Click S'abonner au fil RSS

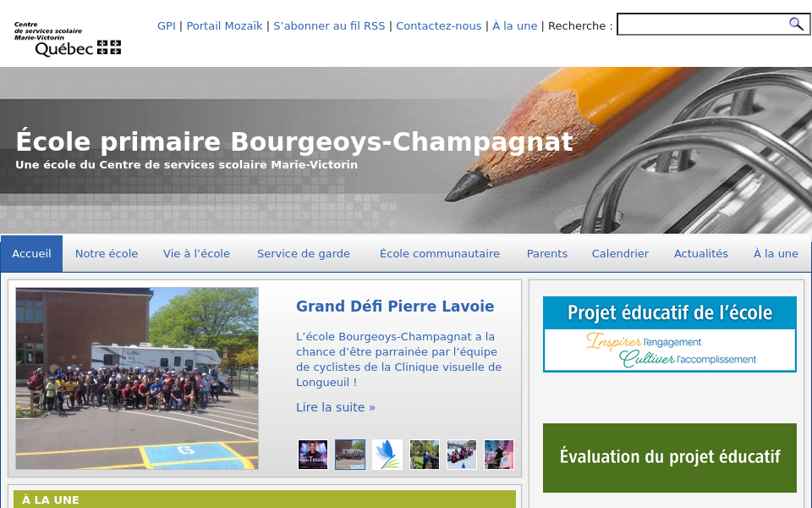[x=329, y=25]
